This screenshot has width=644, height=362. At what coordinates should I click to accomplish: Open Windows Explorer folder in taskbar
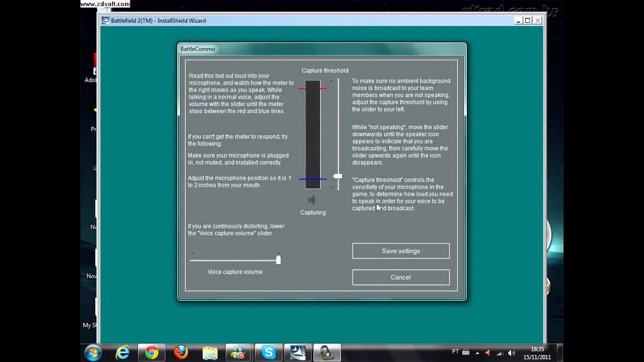click(x=210, y=352)
